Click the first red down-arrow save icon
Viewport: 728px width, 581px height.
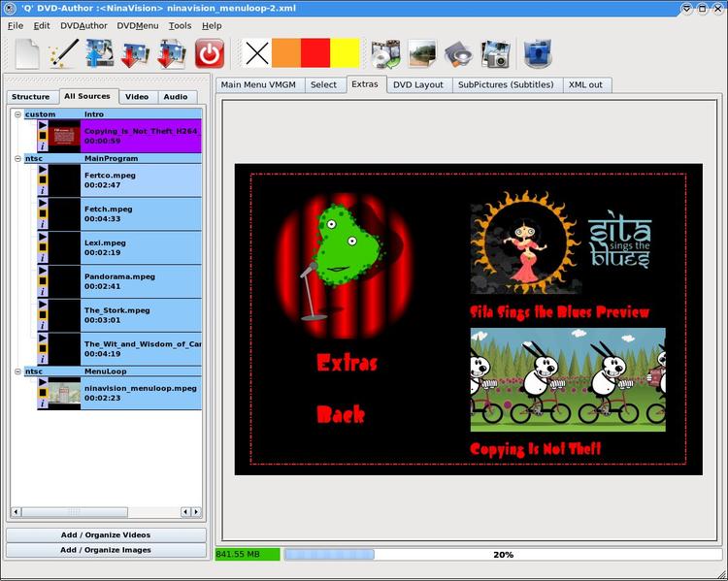click(x=135, y=54)
